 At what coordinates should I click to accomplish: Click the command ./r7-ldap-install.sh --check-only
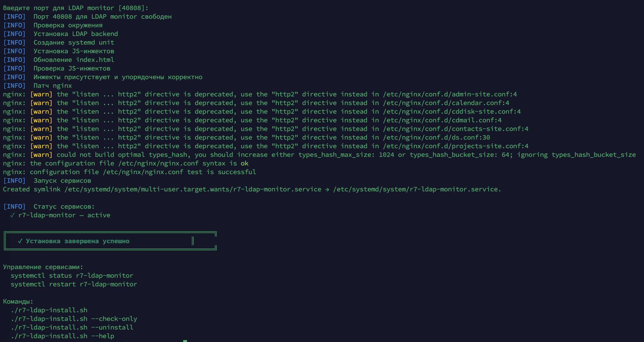pos(74,319)
